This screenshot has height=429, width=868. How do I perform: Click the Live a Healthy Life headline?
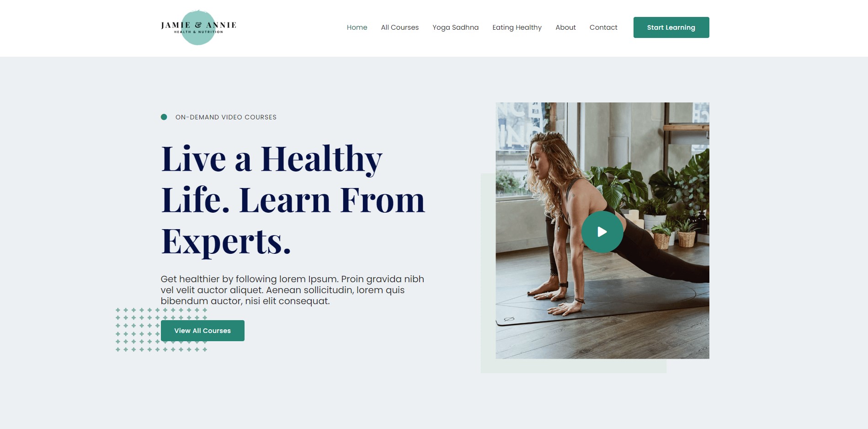point(293,200)
